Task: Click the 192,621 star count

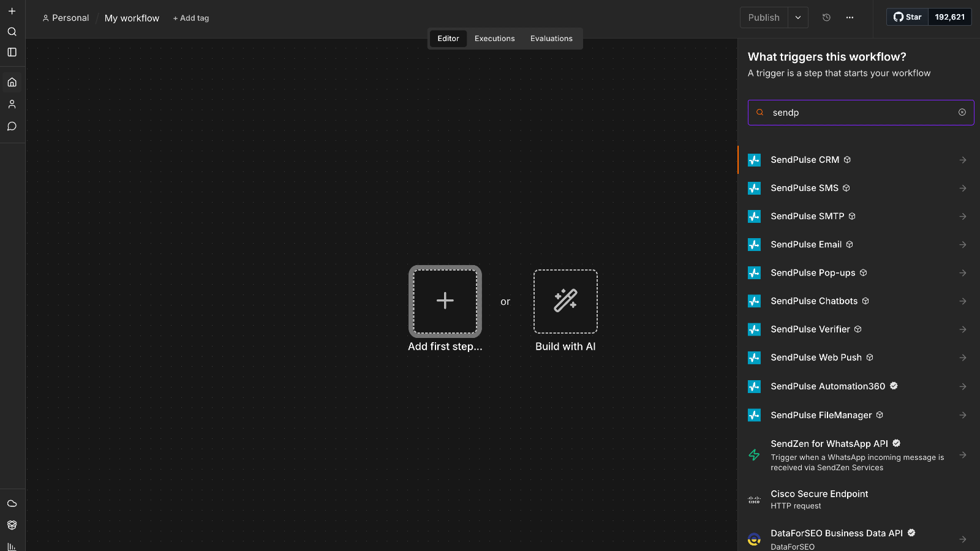Action: tap(950, 17)
